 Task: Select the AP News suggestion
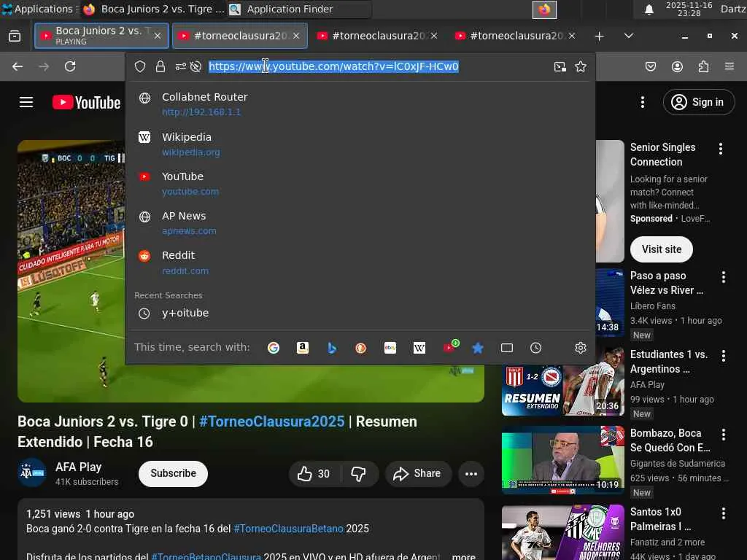(360, 223)
